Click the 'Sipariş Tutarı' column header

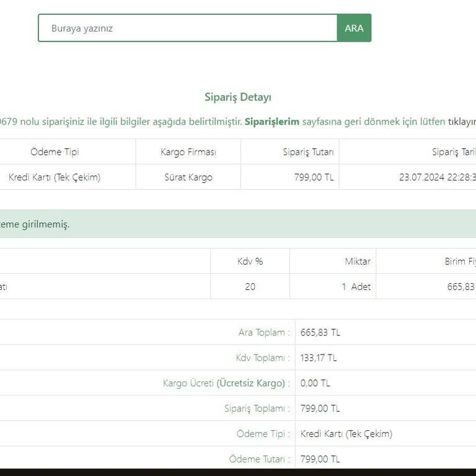(x=308, y=152)
